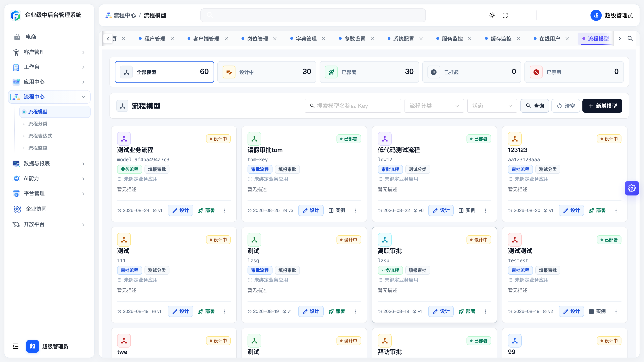The image size is (644, 362).
Task: Focus the global header search bar
Action: (313, 15)
